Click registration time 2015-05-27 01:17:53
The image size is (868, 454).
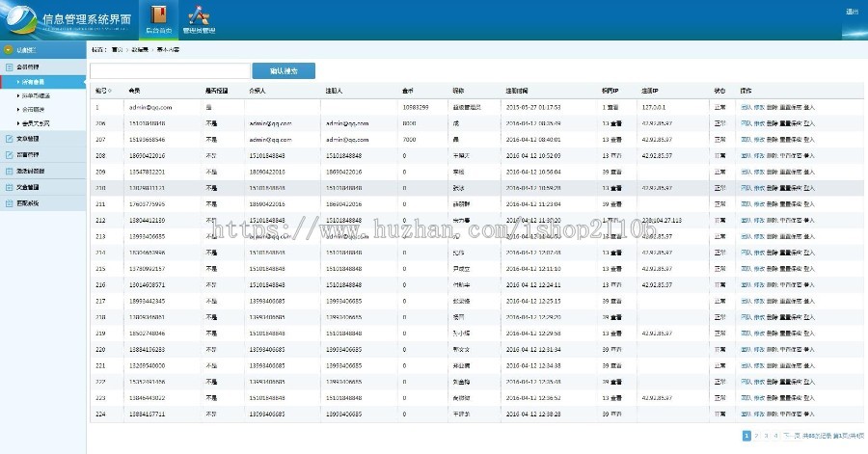[x=533, y=107]
